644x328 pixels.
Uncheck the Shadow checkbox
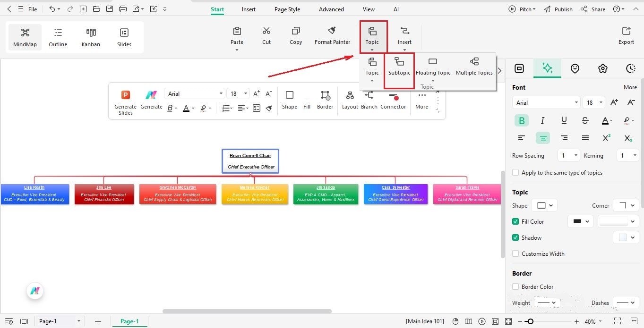(515, 237)
